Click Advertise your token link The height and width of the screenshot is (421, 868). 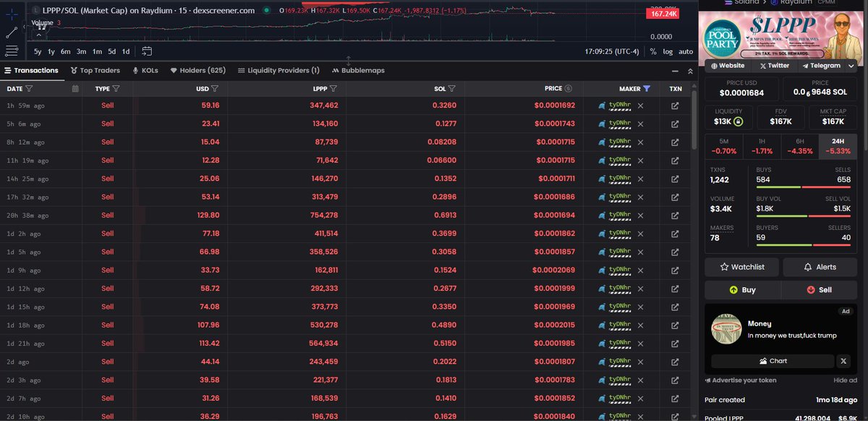pyautogui.click(x=741, y=380)
